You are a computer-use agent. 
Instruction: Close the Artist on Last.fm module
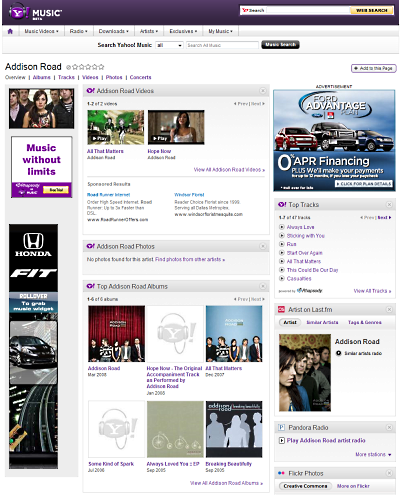click(389, 309)
